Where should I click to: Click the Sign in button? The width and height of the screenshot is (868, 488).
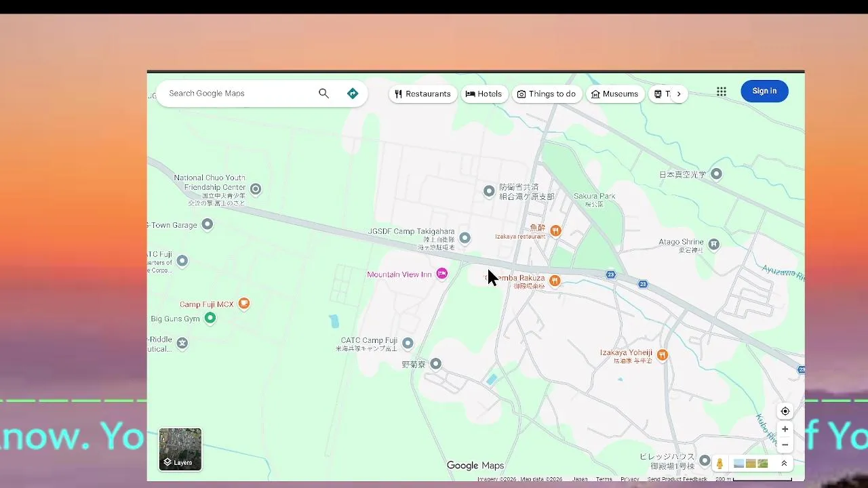point(764,91)
